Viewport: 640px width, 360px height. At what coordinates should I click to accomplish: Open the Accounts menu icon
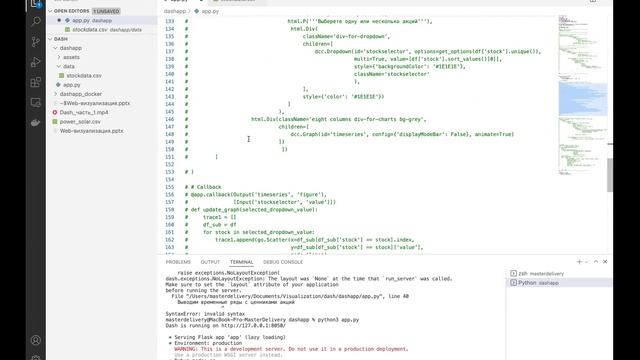pos(36,340)
